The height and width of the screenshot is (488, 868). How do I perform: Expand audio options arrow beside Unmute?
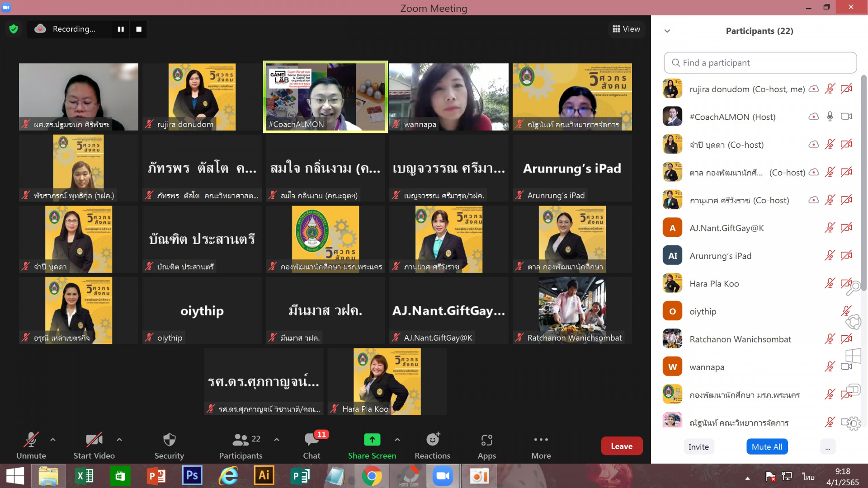pos(53,439)
